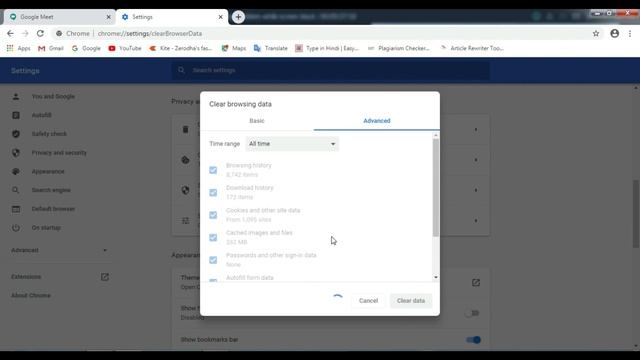Click the dialog scrollbar down arrow
The width and height of the screenshot is (640, 360).
(x=436, y=278)
